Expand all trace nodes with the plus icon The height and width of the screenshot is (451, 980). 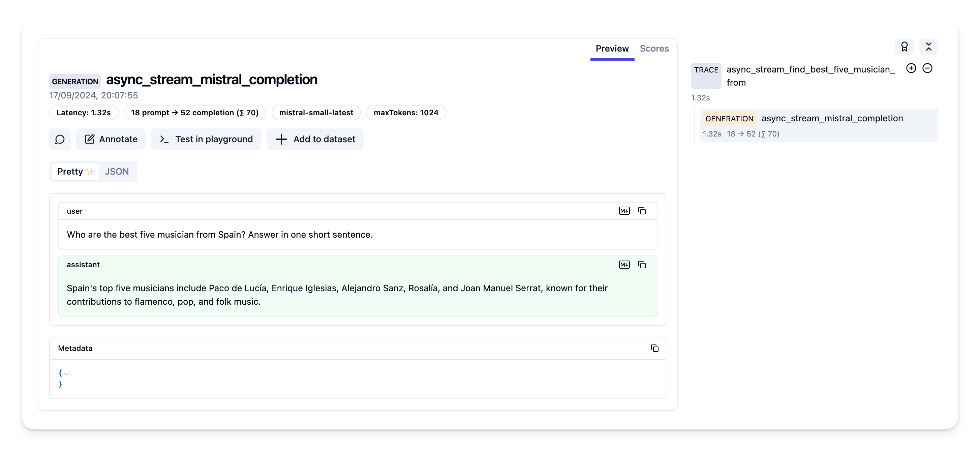[911, 68]
